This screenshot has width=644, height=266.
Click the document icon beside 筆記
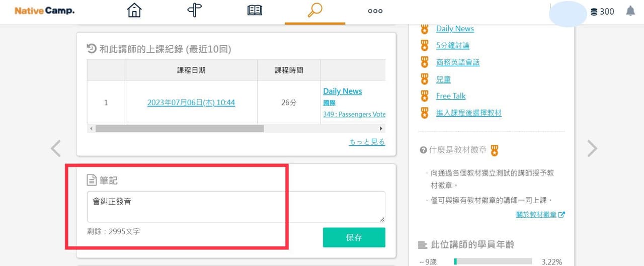pos(92,180)
